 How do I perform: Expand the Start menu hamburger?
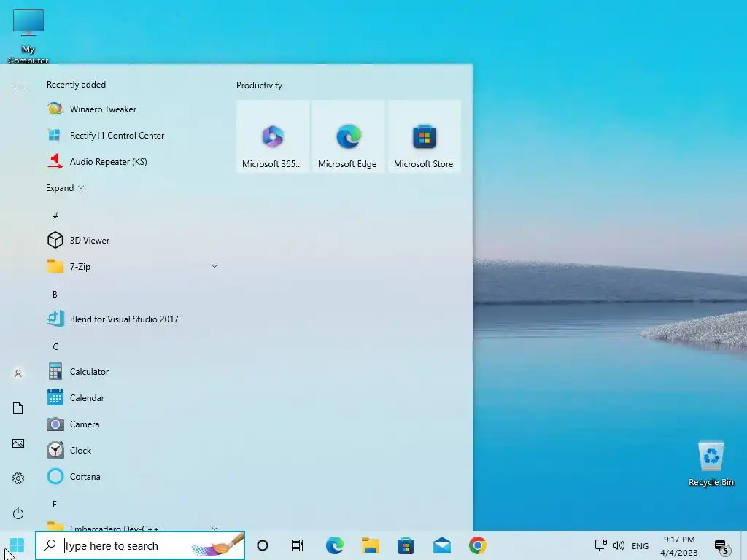point(18,85)
